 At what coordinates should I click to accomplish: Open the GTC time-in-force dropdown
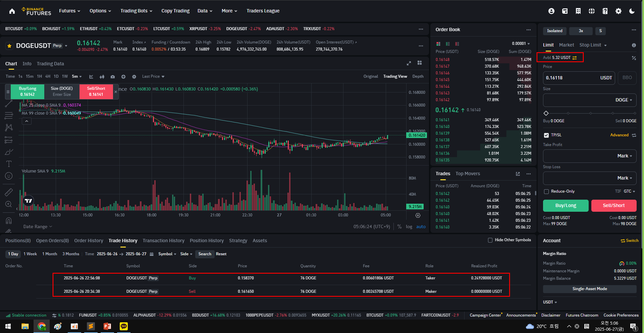(x=629, y=191)
